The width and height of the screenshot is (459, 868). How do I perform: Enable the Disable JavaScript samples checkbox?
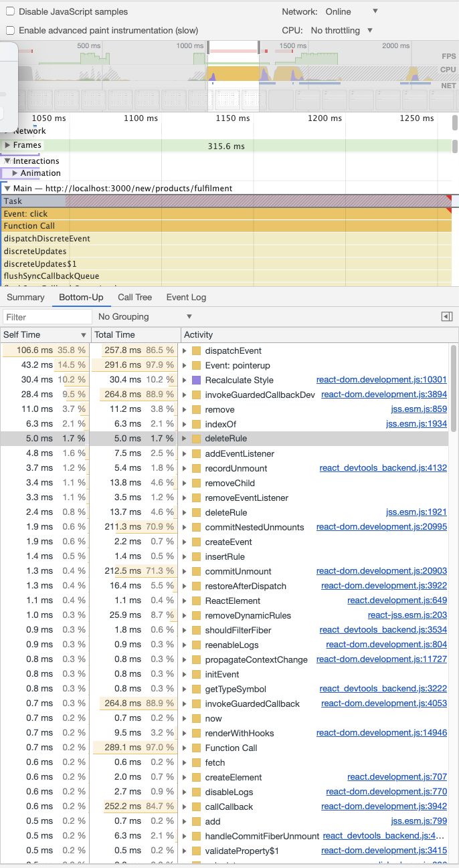pyautogui.click(x=9, y=11)
